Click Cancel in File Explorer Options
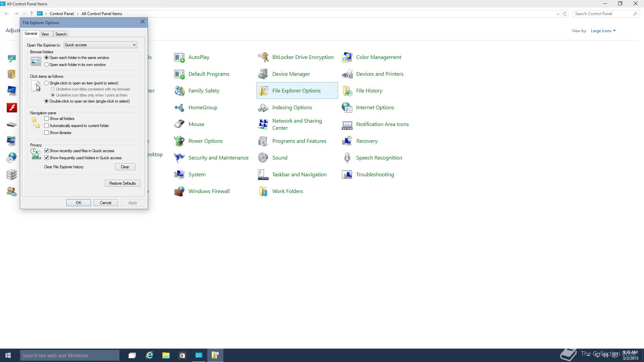This screenshot has height=362, width=644. [x=106, y=203]
